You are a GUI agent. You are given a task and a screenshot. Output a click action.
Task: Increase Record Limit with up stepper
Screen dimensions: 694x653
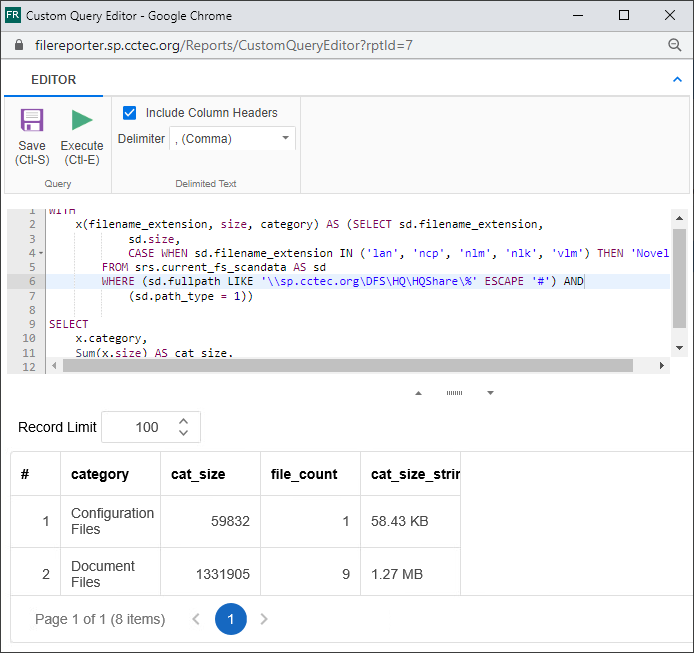[x=183, y=421]
